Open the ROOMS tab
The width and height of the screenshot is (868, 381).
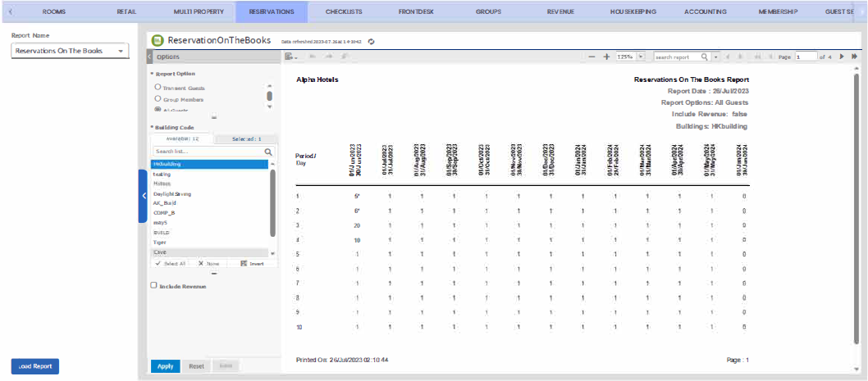(x=53, y=11)
